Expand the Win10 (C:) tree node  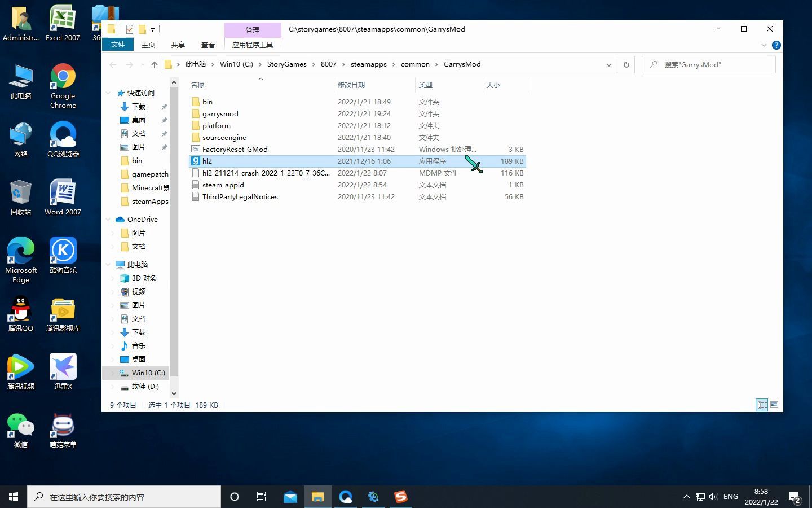(x=113, y=373)
